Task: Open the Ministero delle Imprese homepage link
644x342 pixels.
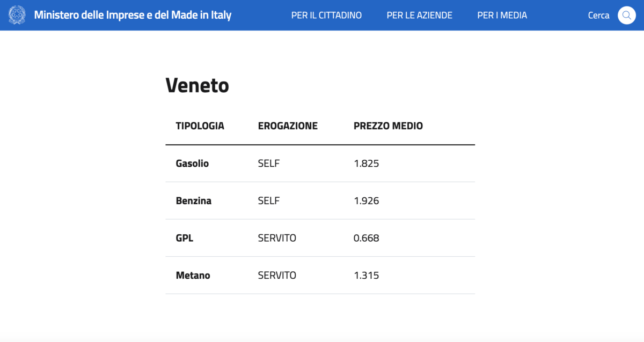Action: coord(133,15)
